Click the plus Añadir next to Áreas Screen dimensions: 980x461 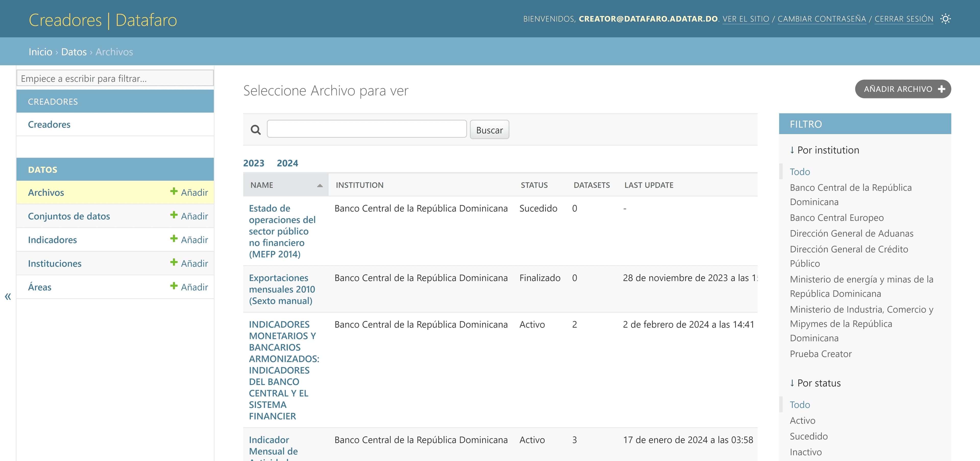(x=189, y=287)
